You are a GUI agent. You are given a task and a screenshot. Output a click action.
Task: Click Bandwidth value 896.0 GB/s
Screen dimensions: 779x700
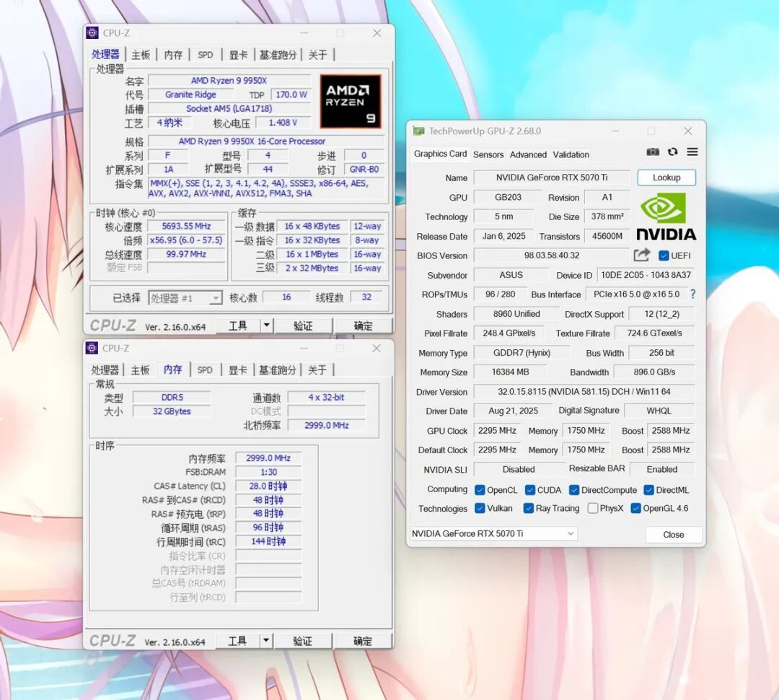(654, 372)
